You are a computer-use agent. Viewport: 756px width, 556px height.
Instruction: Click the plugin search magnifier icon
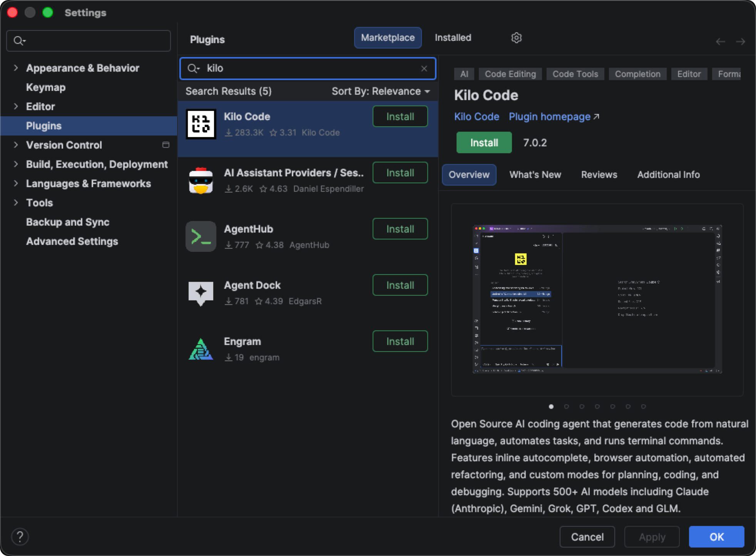(193, 69)
